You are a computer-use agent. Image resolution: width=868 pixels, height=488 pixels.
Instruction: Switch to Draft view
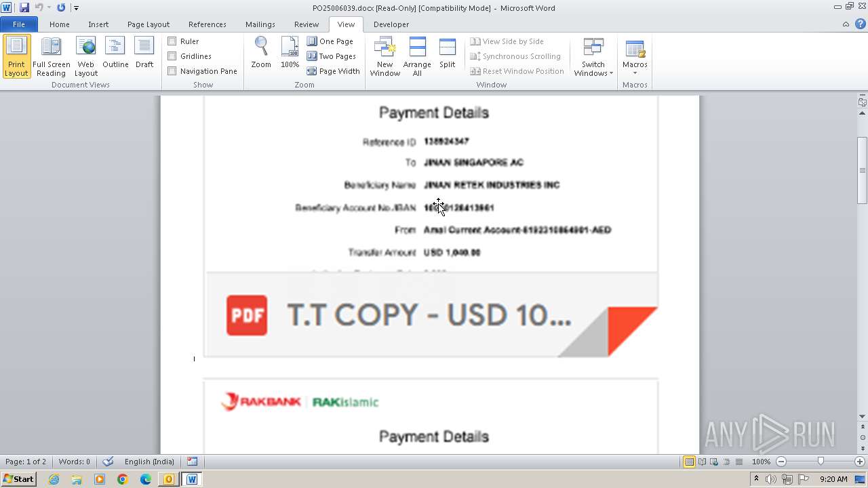[144, 53]
